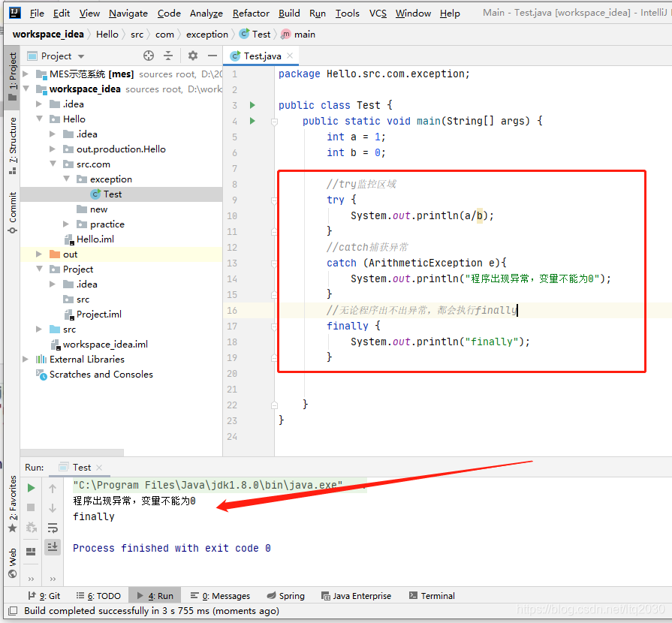672x623 pixels.
Task: Collapse the workspace_idea root node
Action: pos(26,89)
